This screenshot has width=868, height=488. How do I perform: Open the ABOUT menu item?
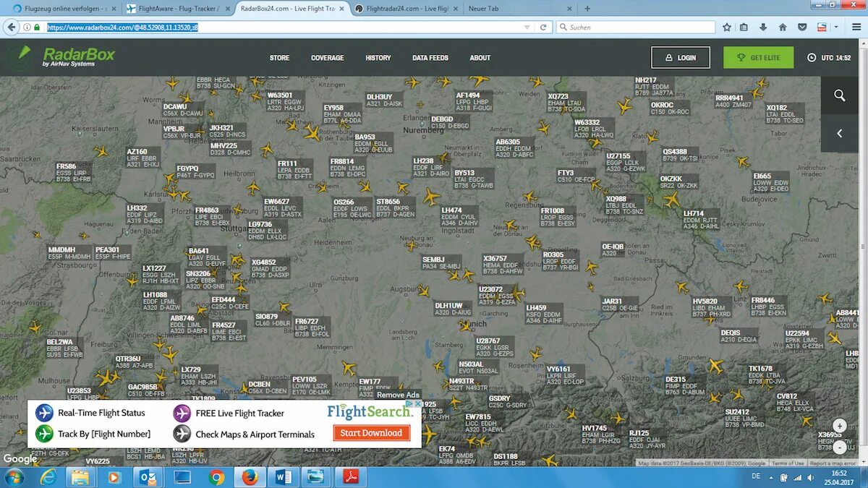point(480,58)
